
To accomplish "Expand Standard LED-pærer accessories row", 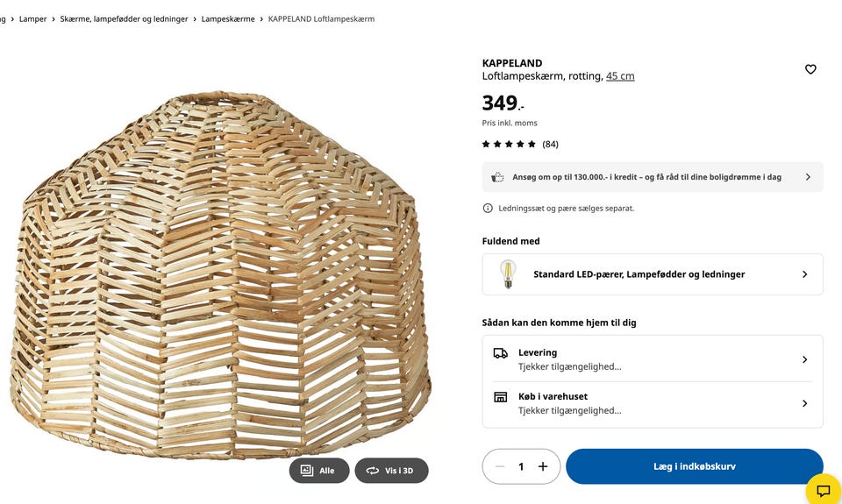I will point(805,274).
